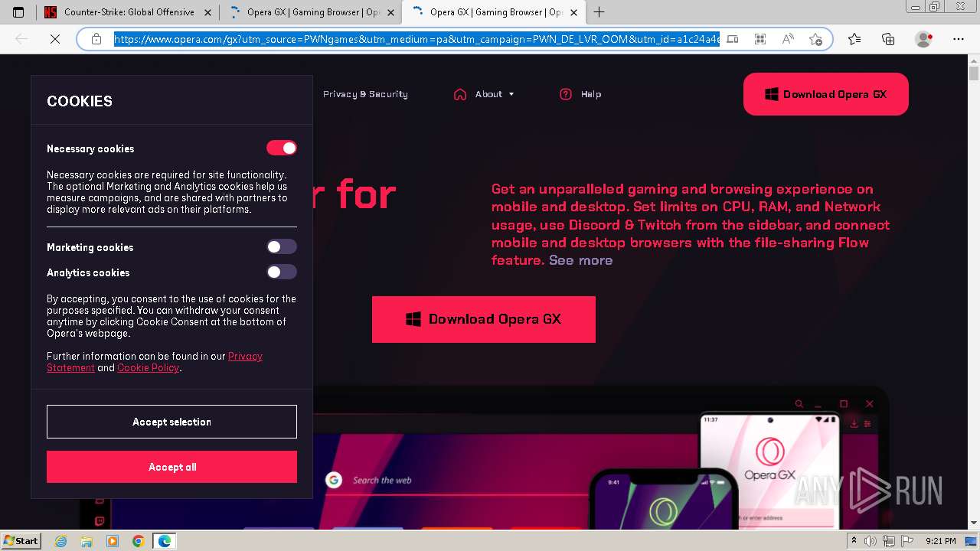The image size is (980, 551).
Task: Click the 9:21 PM system clock
Action: (940, 541)
